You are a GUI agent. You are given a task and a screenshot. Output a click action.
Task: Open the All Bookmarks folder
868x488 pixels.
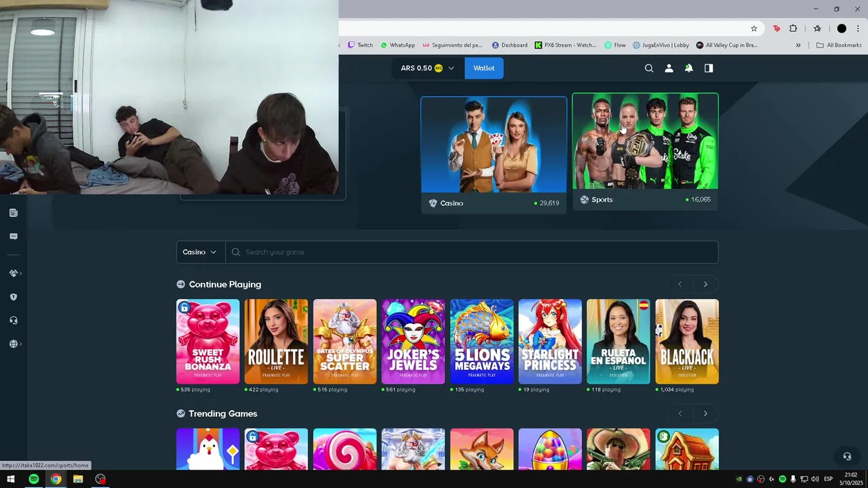(x=839, y=45)
